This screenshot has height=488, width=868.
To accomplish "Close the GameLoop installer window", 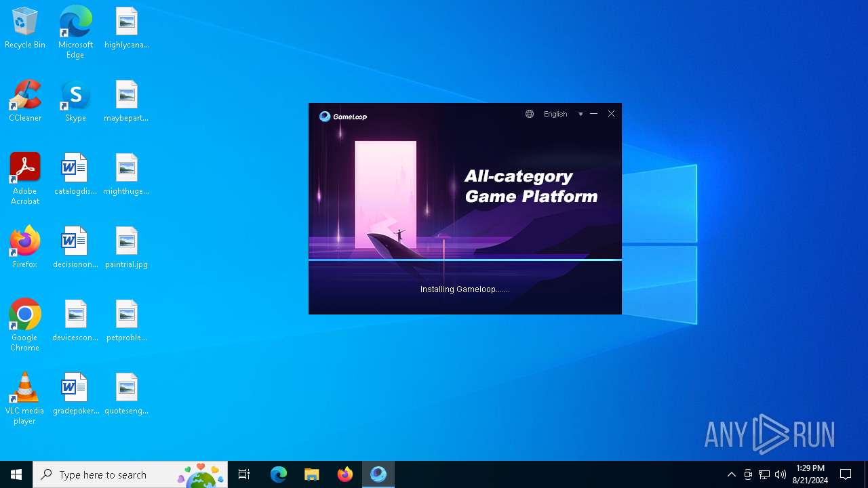I will pos(611,114).
